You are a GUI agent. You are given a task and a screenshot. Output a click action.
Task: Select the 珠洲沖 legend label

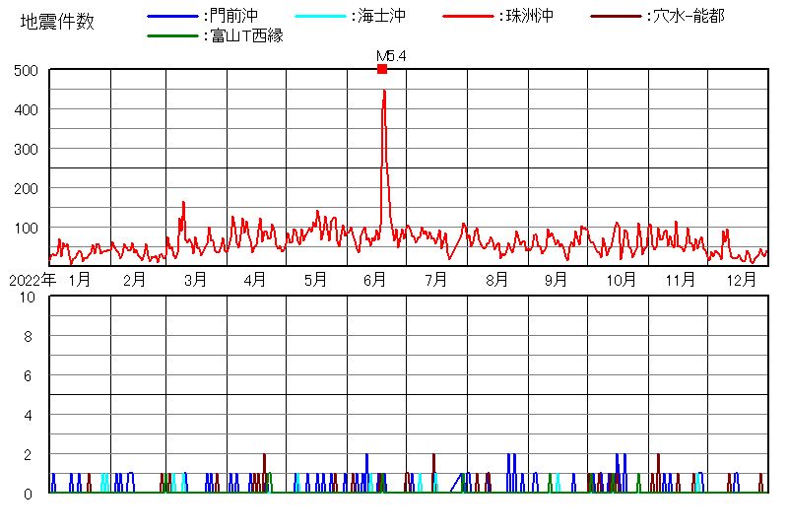(530, 16)
